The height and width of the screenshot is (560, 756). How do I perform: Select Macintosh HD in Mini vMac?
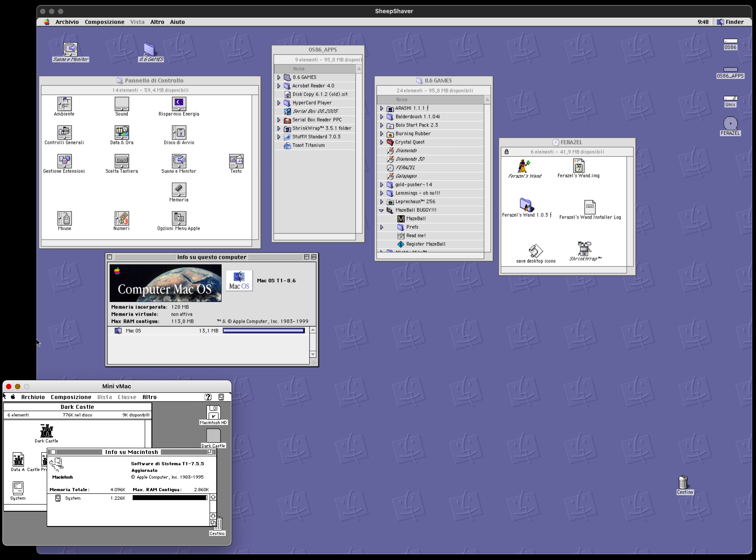tap(213, 412)
